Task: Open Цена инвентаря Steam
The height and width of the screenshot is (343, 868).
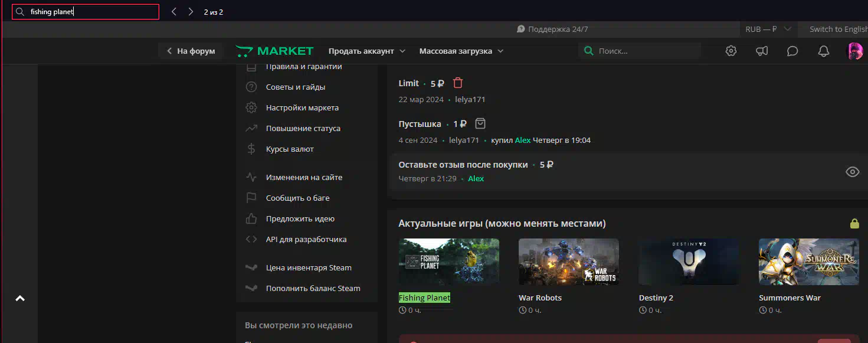Action: tap(309, 267)
